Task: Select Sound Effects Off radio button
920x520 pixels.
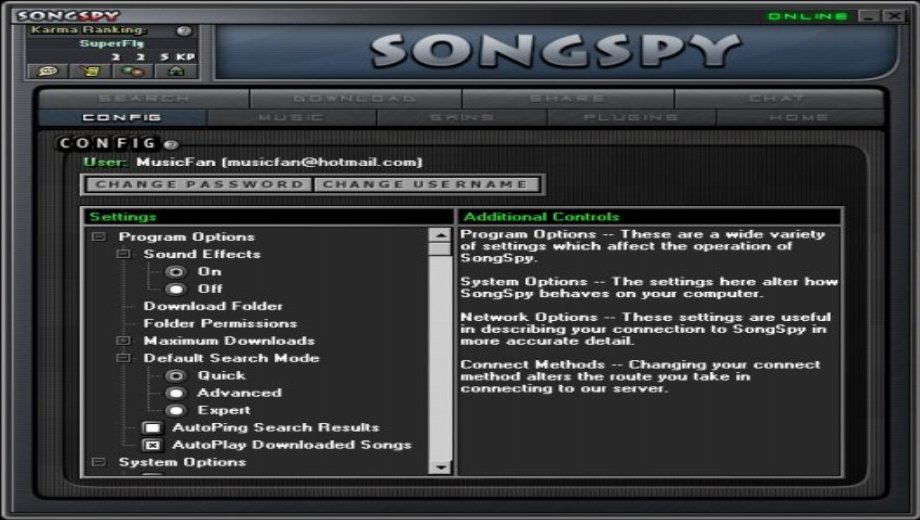Action: 175,289
